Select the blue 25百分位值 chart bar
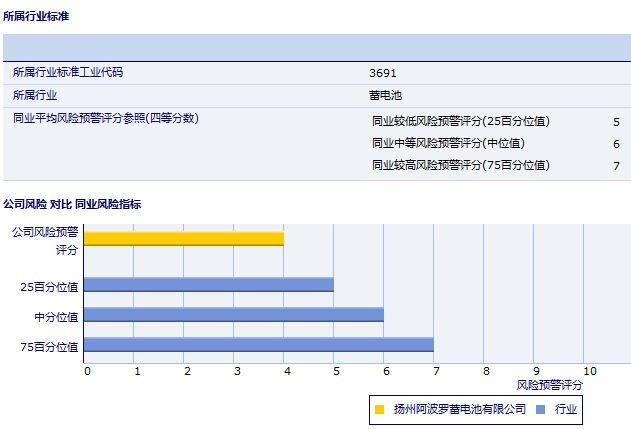 (208, 285)
